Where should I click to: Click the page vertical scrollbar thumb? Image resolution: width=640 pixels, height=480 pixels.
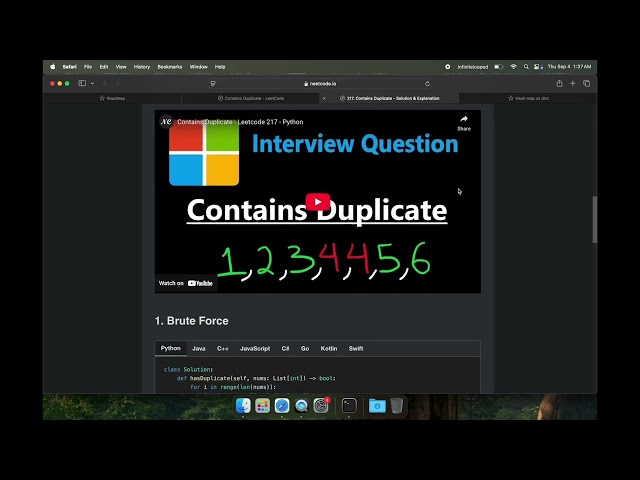595,220
